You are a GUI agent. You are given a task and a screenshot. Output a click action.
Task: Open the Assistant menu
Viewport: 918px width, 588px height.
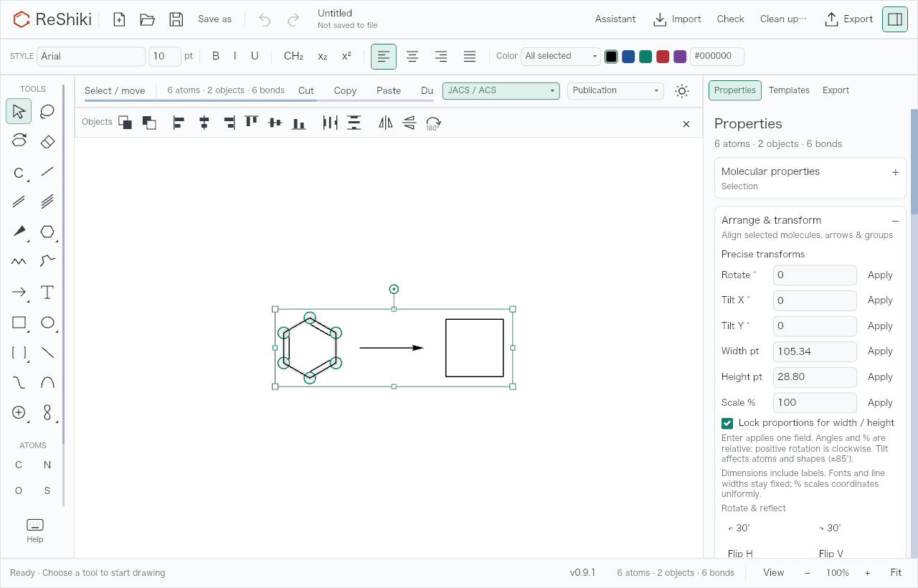(x=615, y=19)
